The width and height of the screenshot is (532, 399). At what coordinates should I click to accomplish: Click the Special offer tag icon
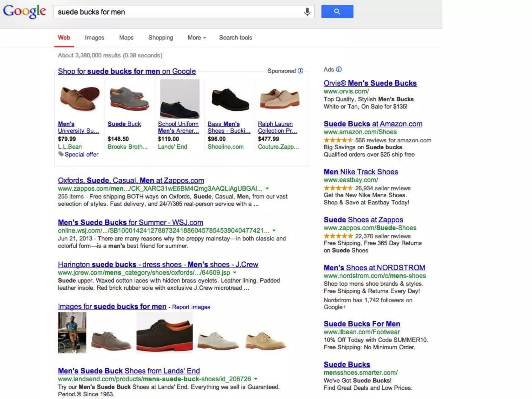[x=61, y=154]
